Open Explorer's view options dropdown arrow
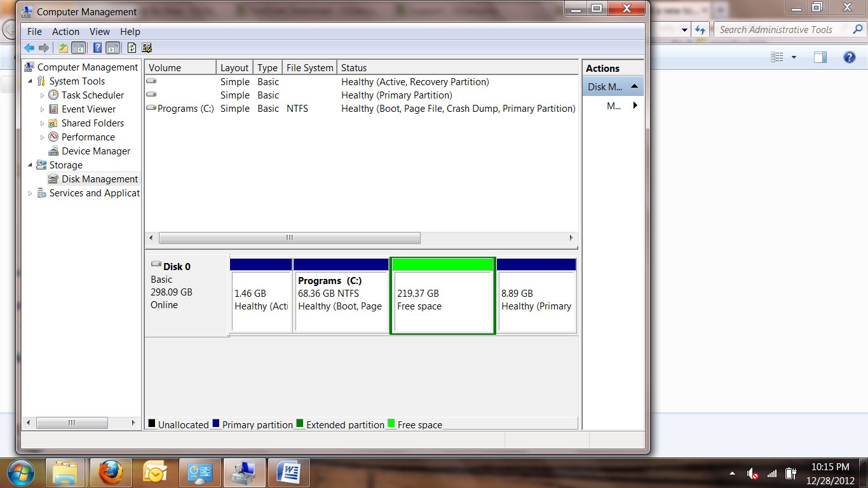Image resolution: width=868 pixels, height=488 pixels. tap(794, 57)
